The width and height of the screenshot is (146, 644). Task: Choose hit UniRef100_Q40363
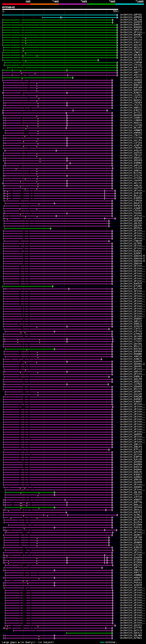point(131,58)
